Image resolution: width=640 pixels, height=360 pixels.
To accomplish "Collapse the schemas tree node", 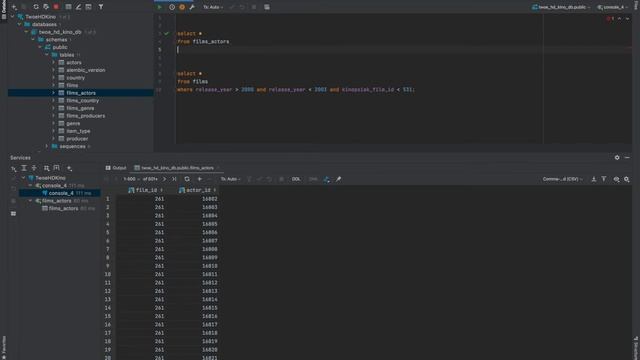I will point(33,40).
